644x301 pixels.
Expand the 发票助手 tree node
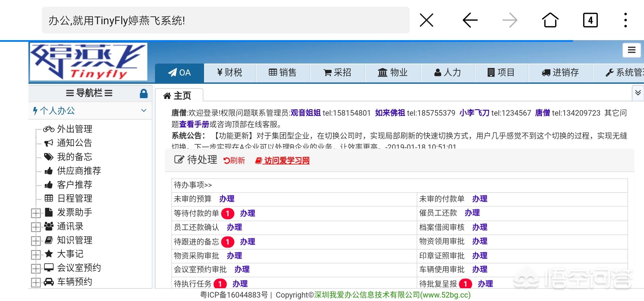click(36, 213)
